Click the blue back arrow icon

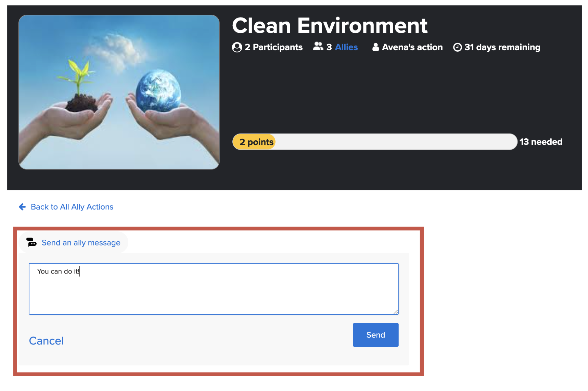coord(22,207)
